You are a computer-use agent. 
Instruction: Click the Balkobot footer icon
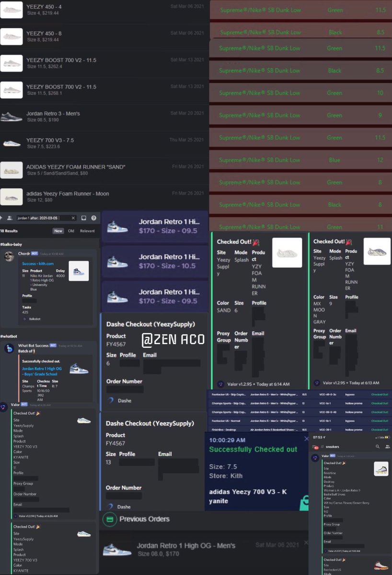pyautogui.click(x=24, y=319)
